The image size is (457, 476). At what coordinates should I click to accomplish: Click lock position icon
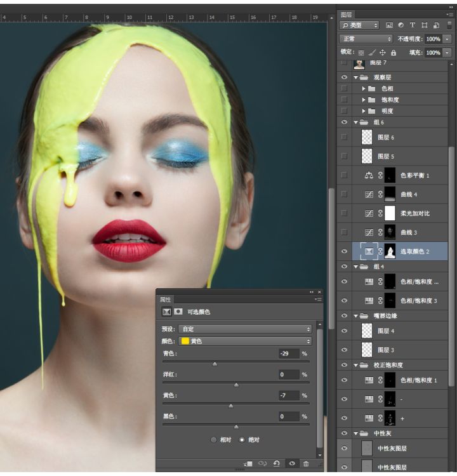[x=383, y=53]
